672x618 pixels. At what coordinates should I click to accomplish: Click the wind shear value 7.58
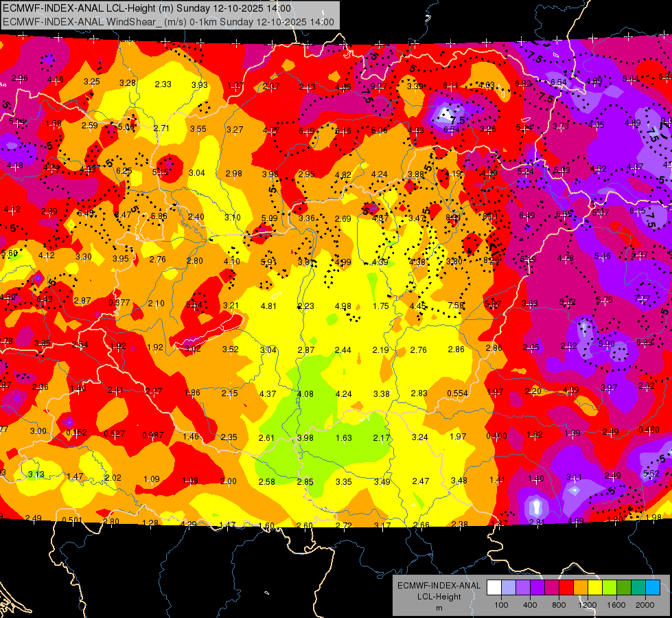456,306
